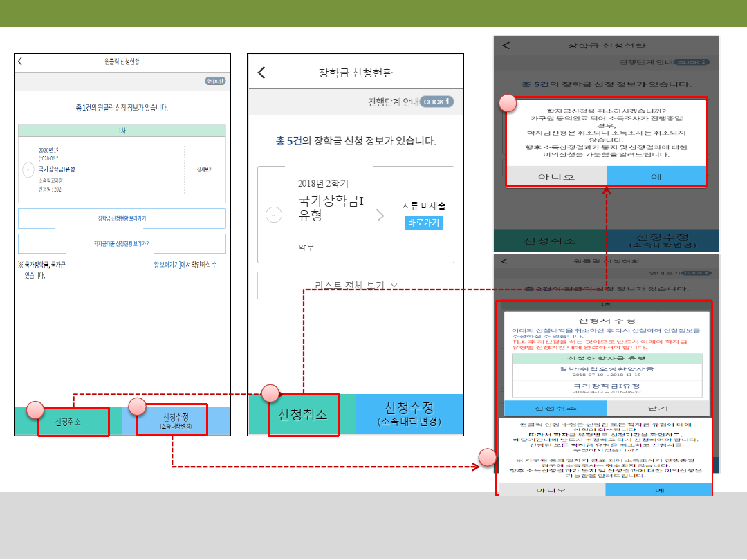Open scholarship detail via right chevron arrow
747x560 pixels.
[x=380, y=215]
